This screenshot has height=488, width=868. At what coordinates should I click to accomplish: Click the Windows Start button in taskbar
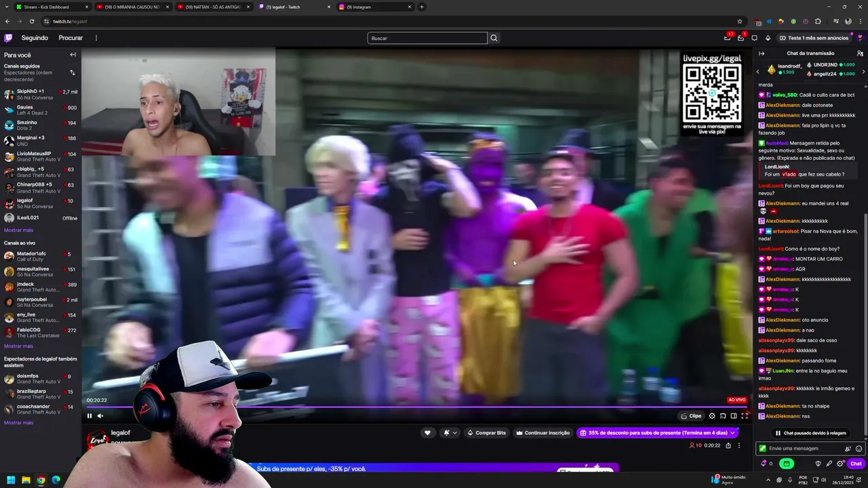point(11,480)
